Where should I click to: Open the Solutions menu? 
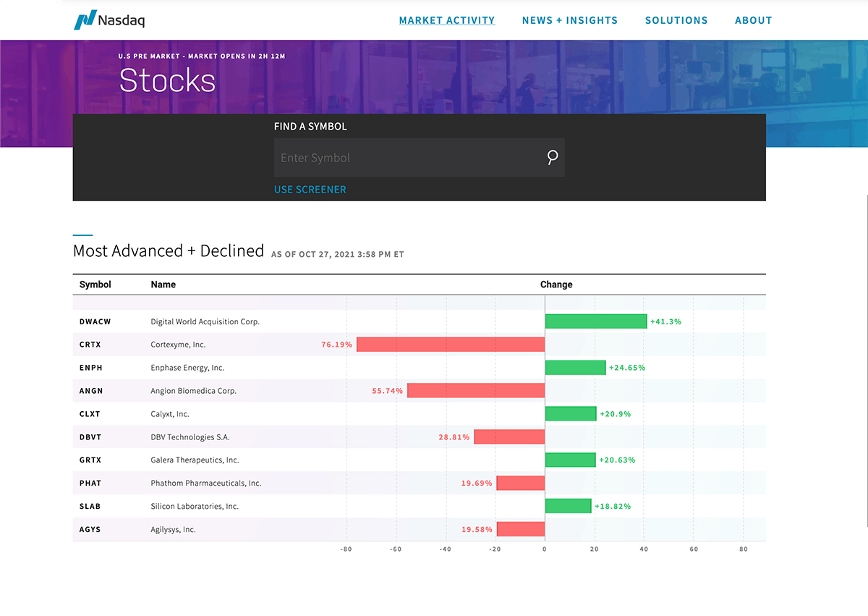point(676,20)
